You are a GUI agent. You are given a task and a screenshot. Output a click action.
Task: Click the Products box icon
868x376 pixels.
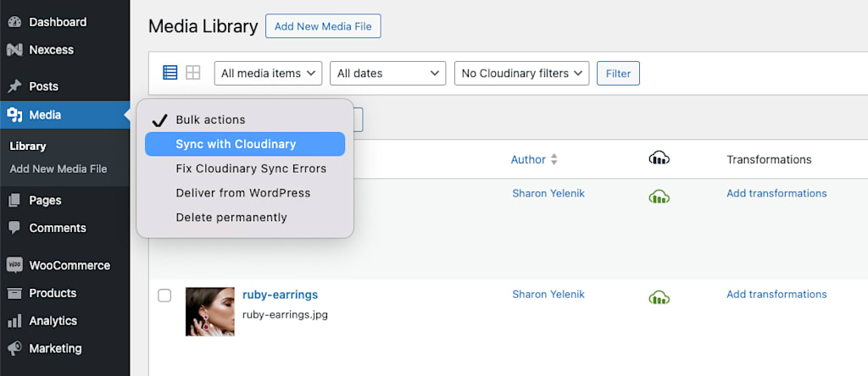point(14,293)
